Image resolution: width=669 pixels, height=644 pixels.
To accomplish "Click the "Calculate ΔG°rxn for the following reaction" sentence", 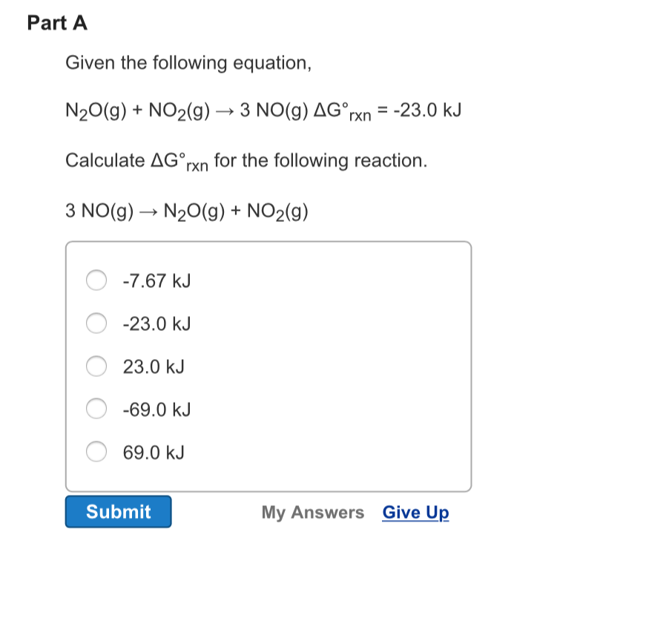I will pos(246,161).
